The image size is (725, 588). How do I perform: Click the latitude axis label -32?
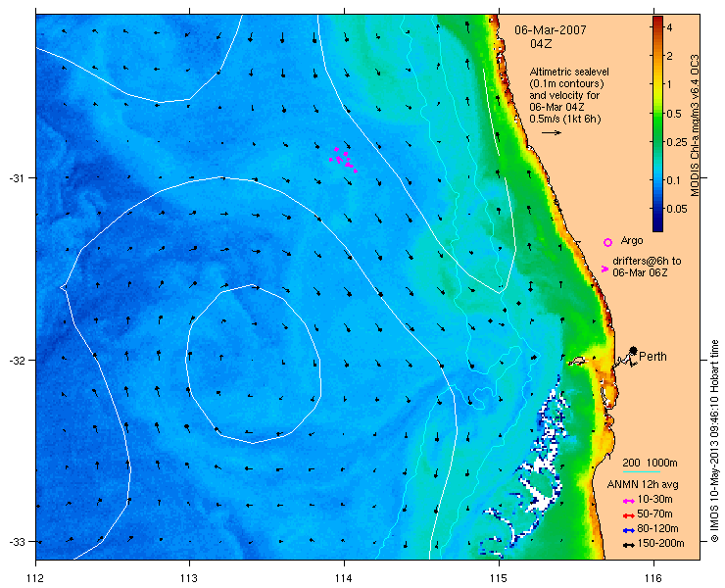pyautogui.click(x=17, y=360)
